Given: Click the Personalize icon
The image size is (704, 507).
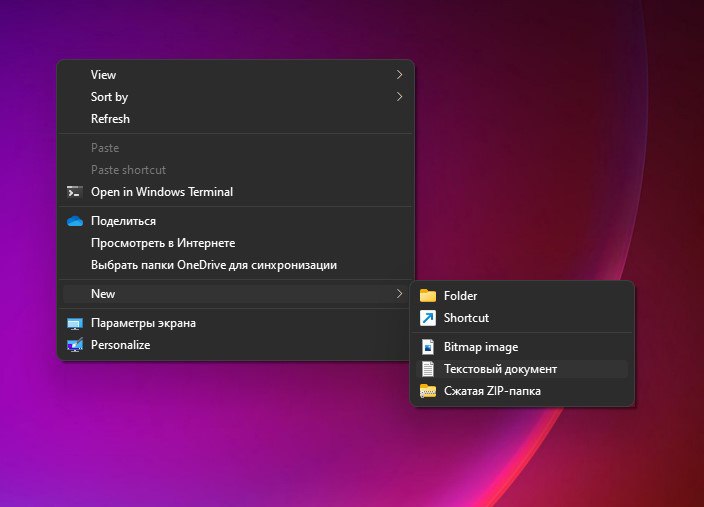Looking at the screenshot, I should click(x=75, y=345).
